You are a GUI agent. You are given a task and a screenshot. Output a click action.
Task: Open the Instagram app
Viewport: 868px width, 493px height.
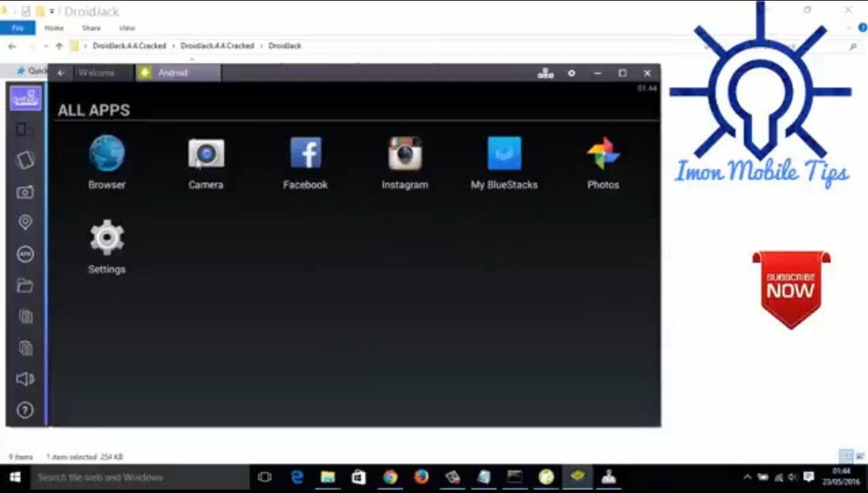click(404, 153)
